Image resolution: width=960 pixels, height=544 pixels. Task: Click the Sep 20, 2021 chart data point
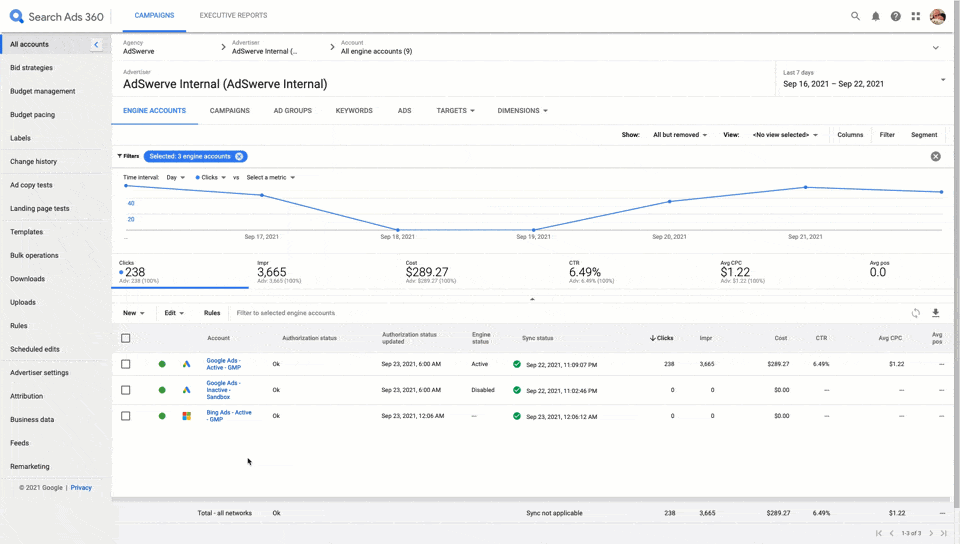coord(669,201)
